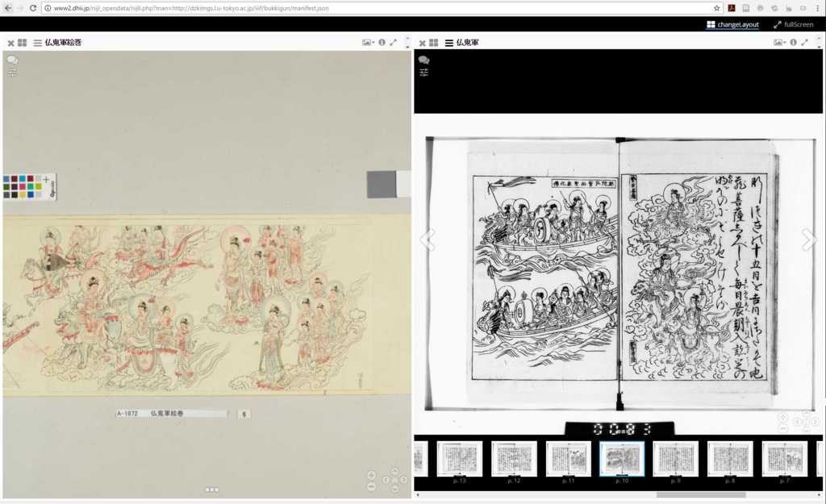Screen dimensions: 826x504
Task: Zoom out on the left scroll image
Action: click(371, 486)
